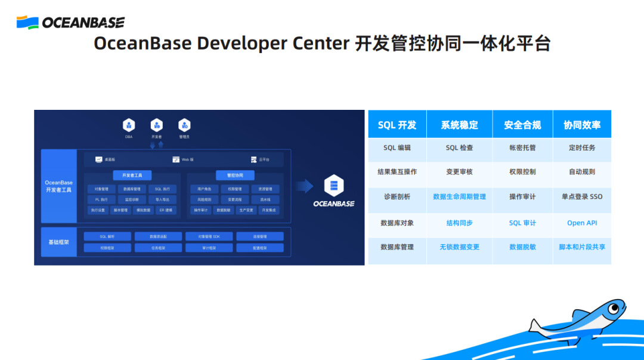Click the SQL 执行 box

[162, 189]
